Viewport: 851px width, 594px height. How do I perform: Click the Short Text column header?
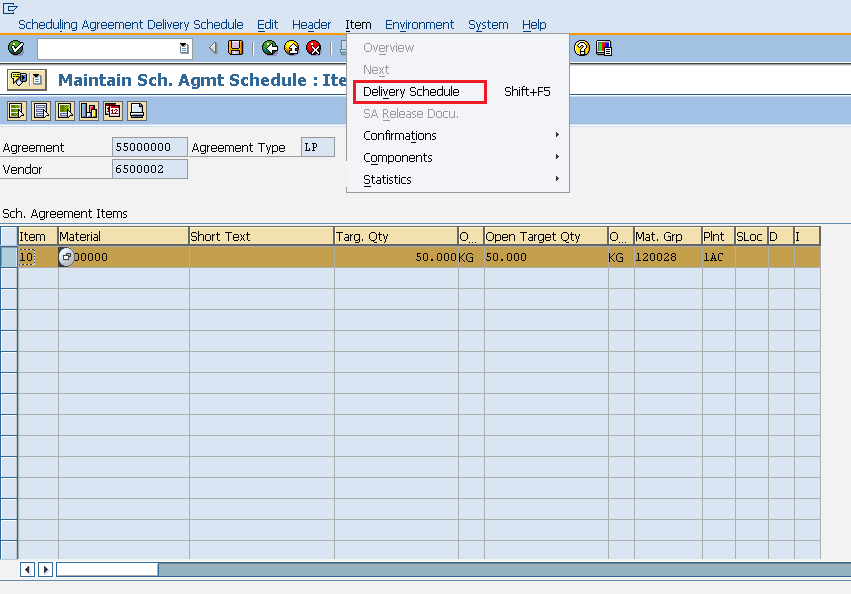click(261, 236)
